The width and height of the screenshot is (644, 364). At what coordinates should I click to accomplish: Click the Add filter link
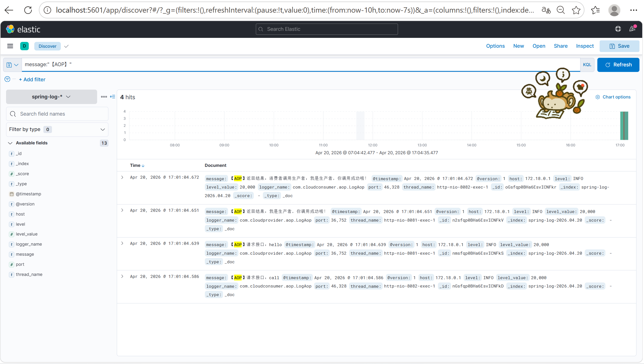[x=32, y=80]
